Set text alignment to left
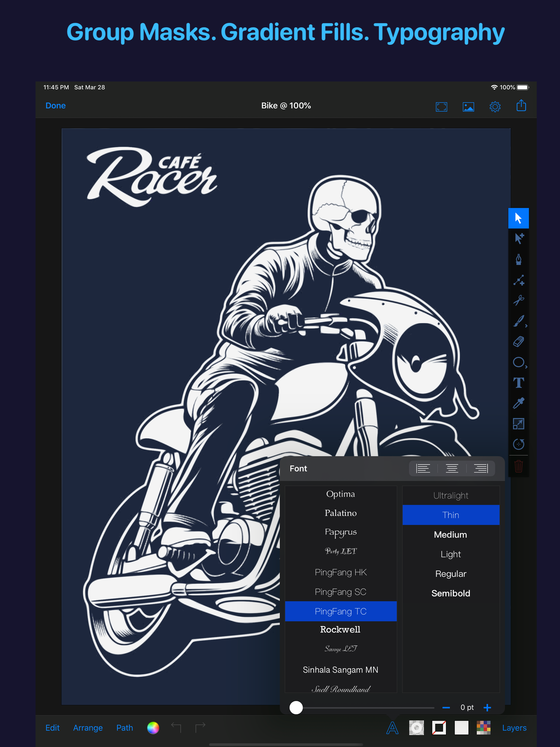This screenshot has width=560, height=747. [423, 468]
